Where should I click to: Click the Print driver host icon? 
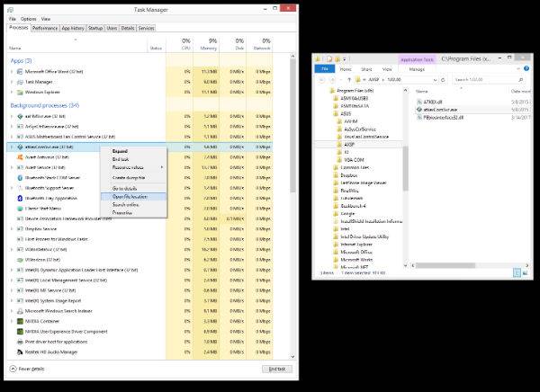point(20,342)
